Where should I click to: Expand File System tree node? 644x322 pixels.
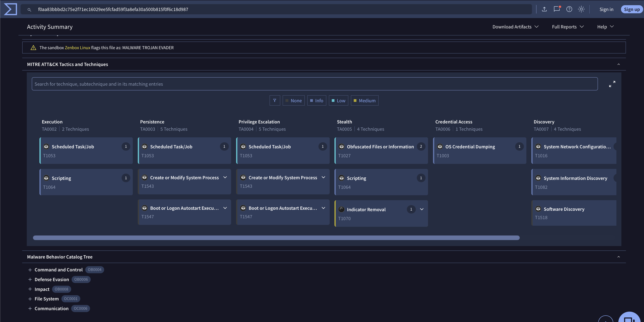[30, 299]
